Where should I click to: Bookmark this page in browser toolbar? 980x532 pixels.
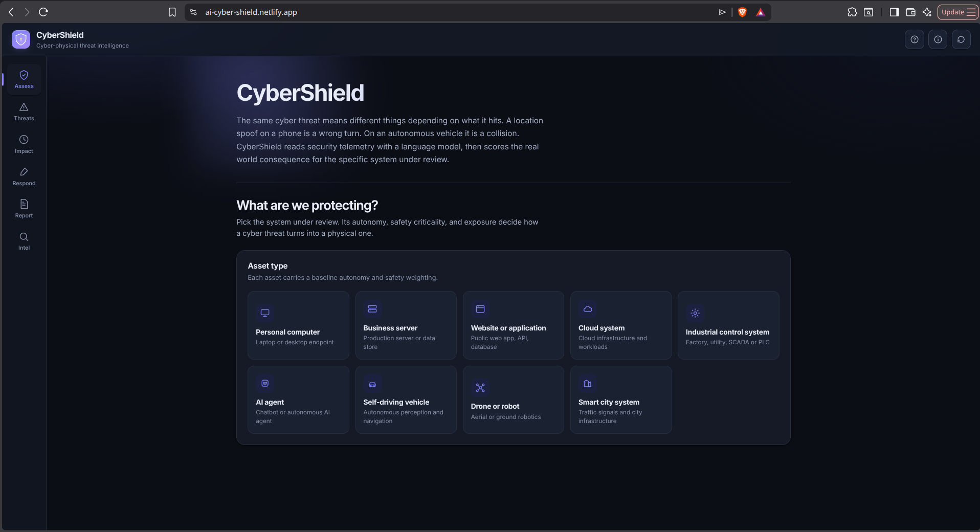click(x=172, y=12)
